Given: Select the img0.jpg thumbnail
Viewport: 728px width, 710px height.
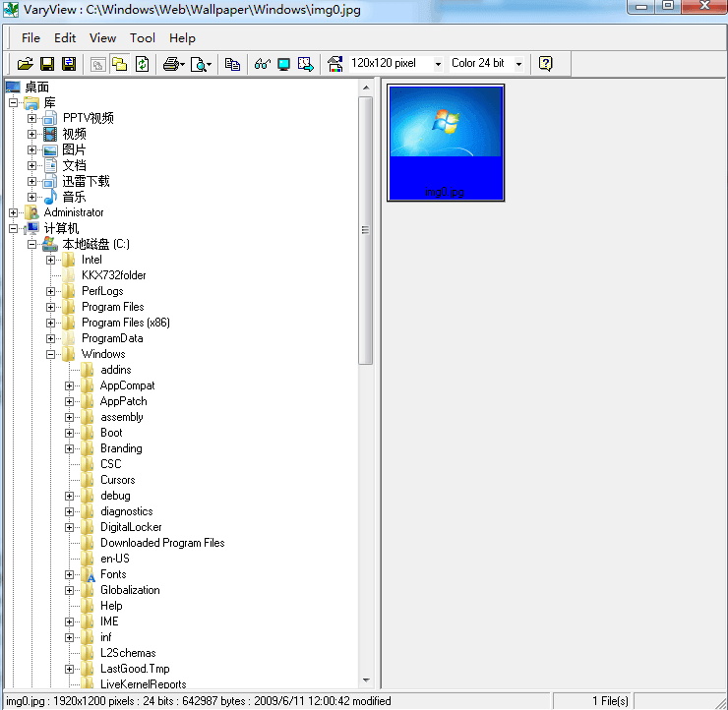Looking at the screenshot, I should (446, 143).
